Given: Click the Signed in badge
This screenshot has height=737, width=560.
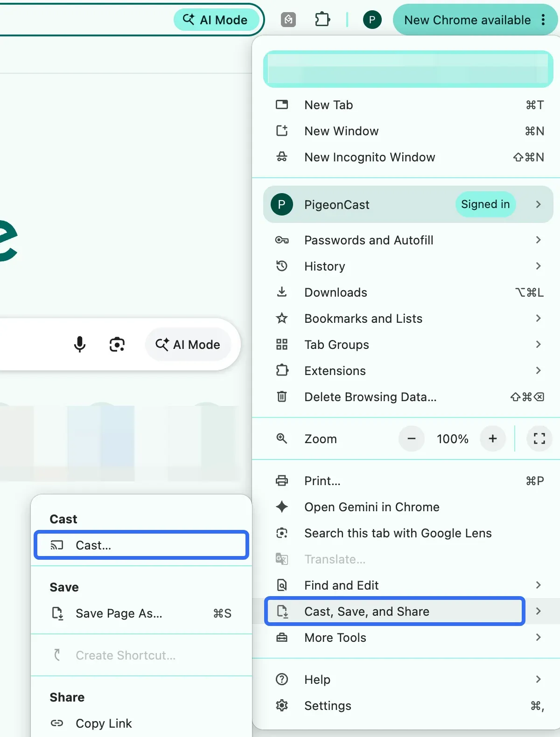Looking at the screenshot, I should pyautogui.click(x=485, y=204).
